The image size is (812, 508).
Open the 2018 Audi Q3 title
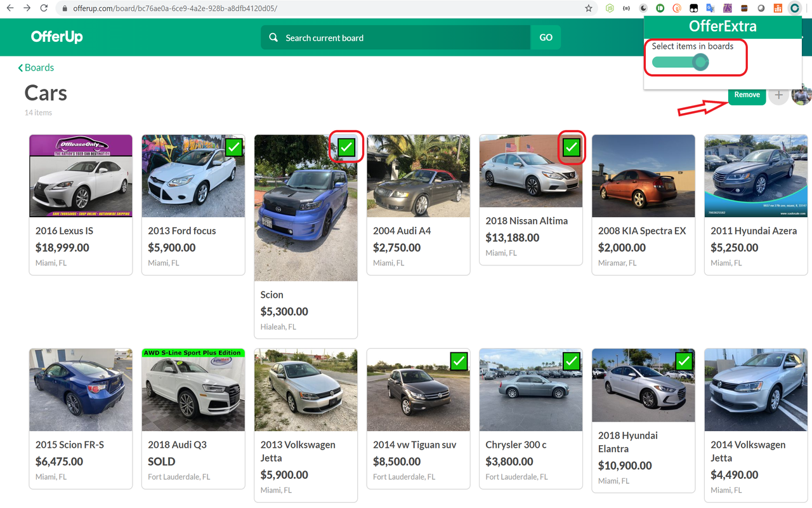pyautogui.click(x=178, y=444)
